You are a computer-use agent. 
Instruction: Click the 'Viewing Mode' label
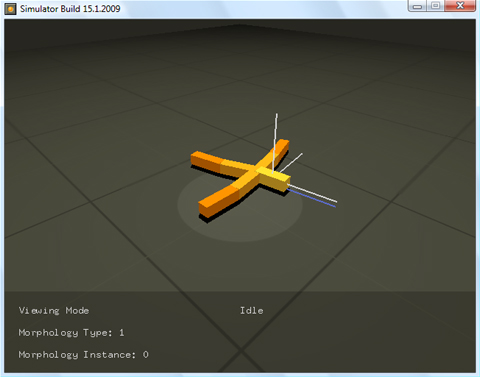[54, 311]
